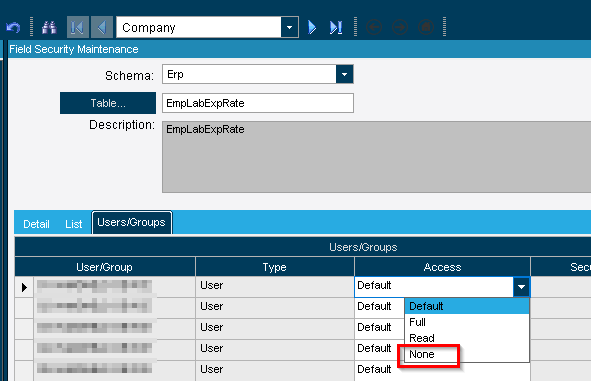
Task: Expand the Schema dropdown arrow
Action: [344, 74]
